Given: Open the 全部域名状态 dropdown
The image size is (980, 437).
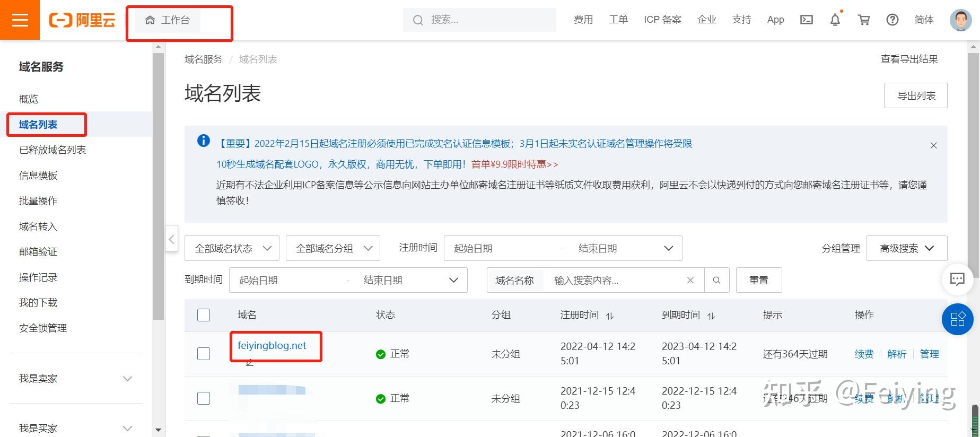Looking at the screenshot, I should [x=232, y=248].
